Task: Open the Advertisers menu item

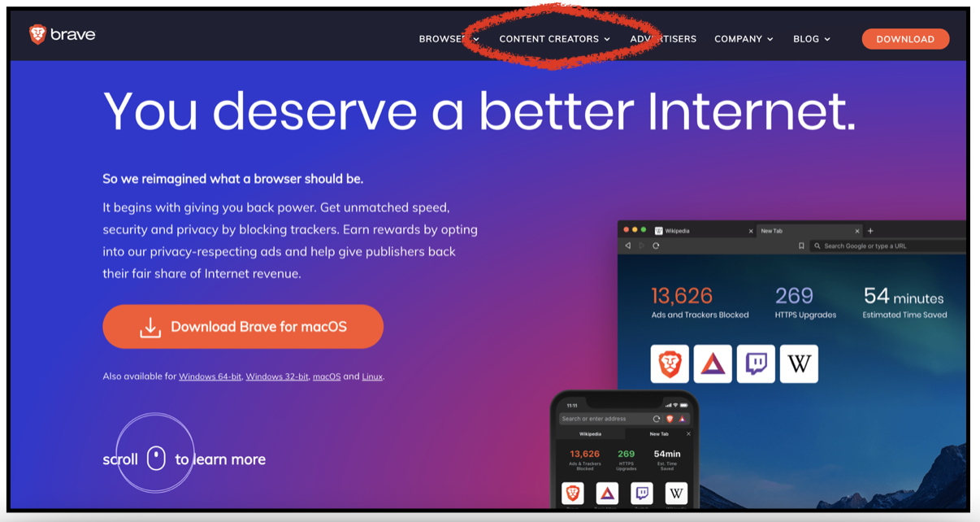Action: click(x=663, y=39)
